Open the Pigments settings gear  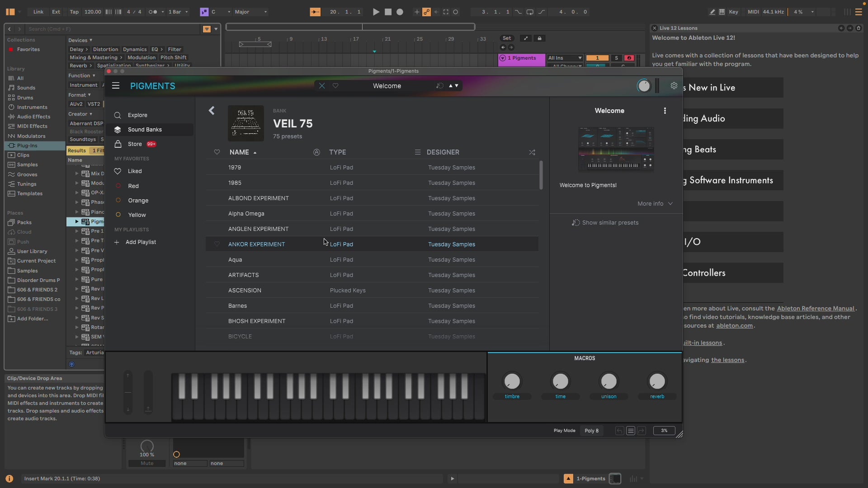coord(674,85)
